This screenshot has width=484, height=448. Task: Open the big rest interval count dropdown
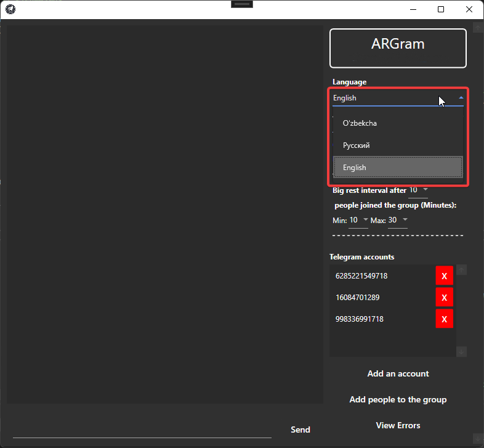424,190
